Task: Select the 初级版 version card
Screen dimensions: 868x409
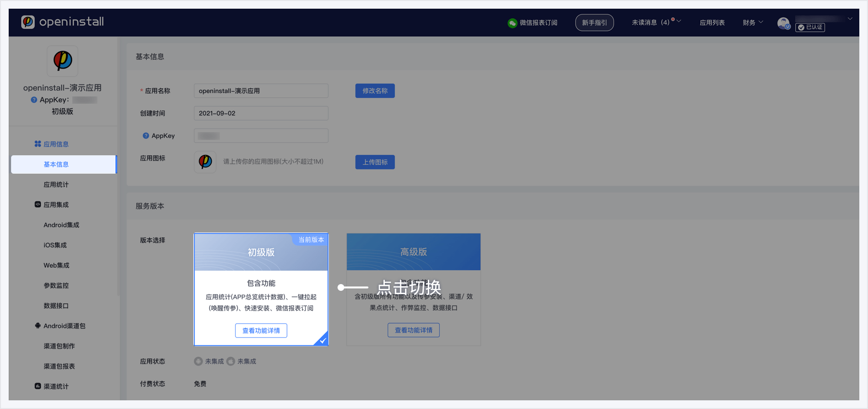Action: coord(261,289)
